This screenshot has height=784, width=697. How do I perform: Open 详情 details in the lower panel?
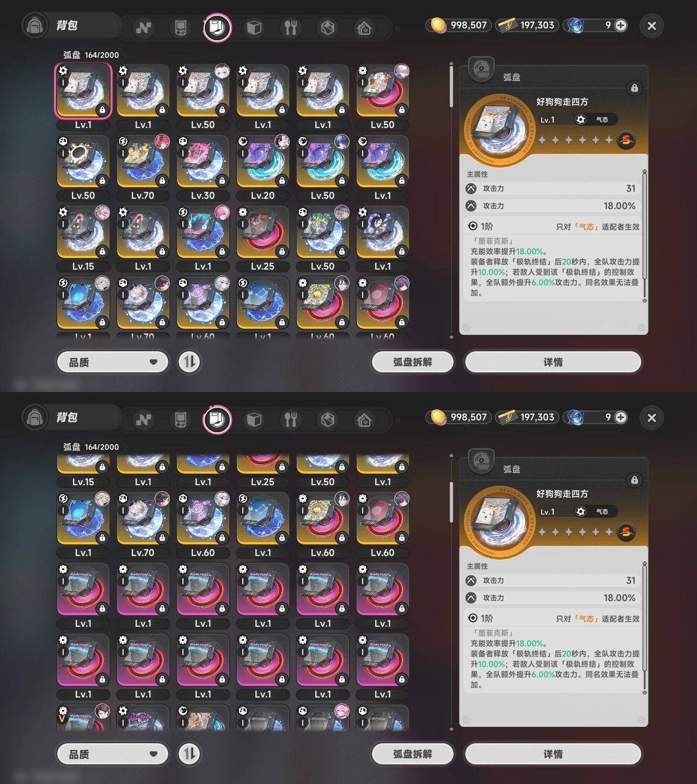[x=553, y=754]
